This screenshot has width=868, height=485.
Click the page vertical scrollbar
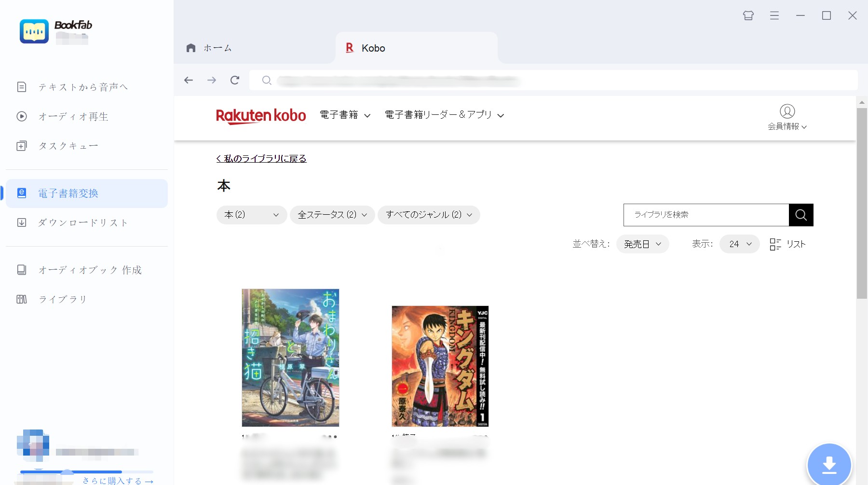coord(862,203)
